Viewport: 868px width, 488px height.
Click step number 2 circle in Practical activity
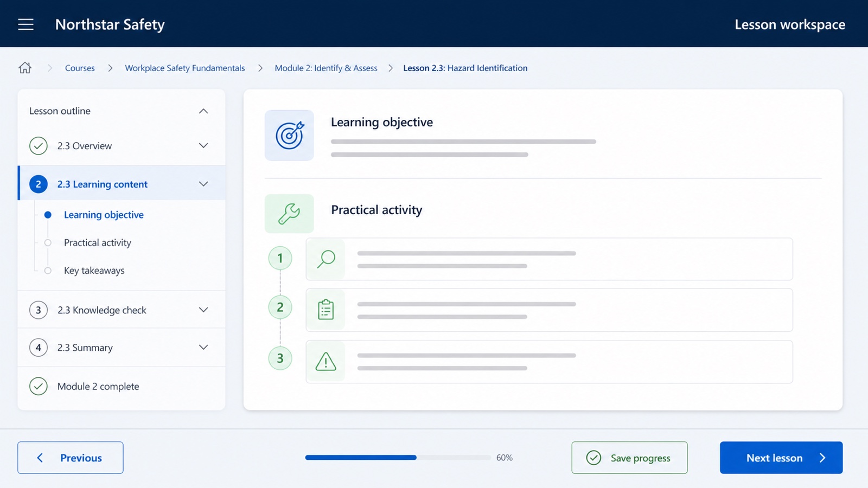coord(280,307)
